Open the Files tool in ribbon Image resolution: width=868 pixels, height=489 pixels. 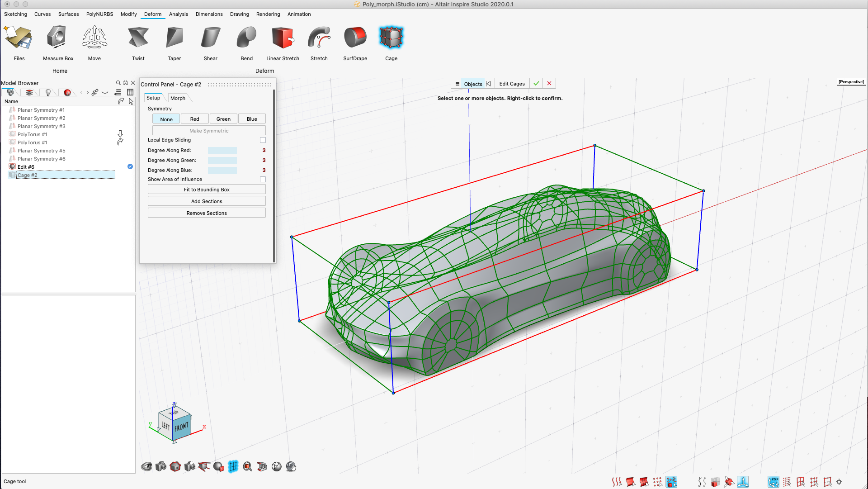coord(19,43)
